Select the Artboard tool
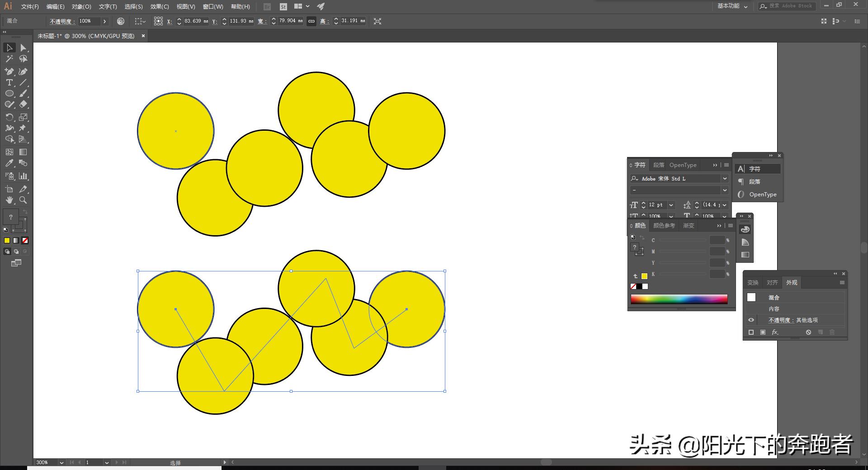 click(x=9, y=189)
